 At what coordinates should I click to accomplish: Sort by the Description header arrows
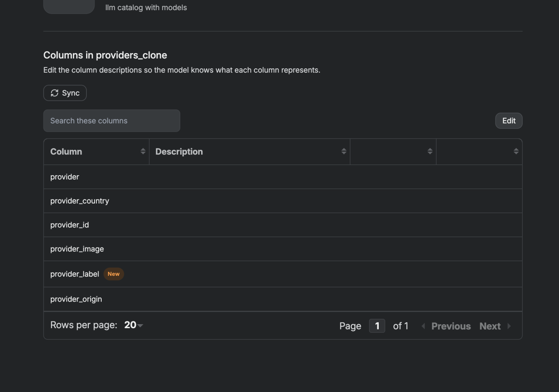(x=344, y=152)
